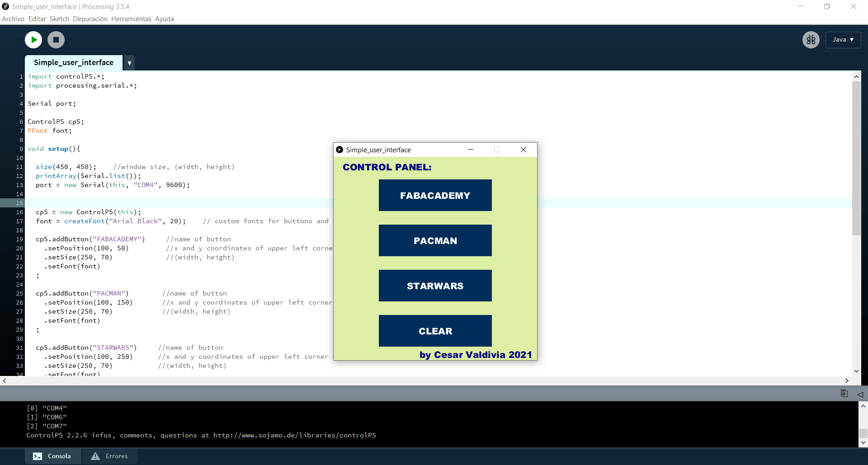868x465 pixels.
Task: Click the '[2] "COM7"' console line
Action: pyautogui.click(x=47, y=426)
